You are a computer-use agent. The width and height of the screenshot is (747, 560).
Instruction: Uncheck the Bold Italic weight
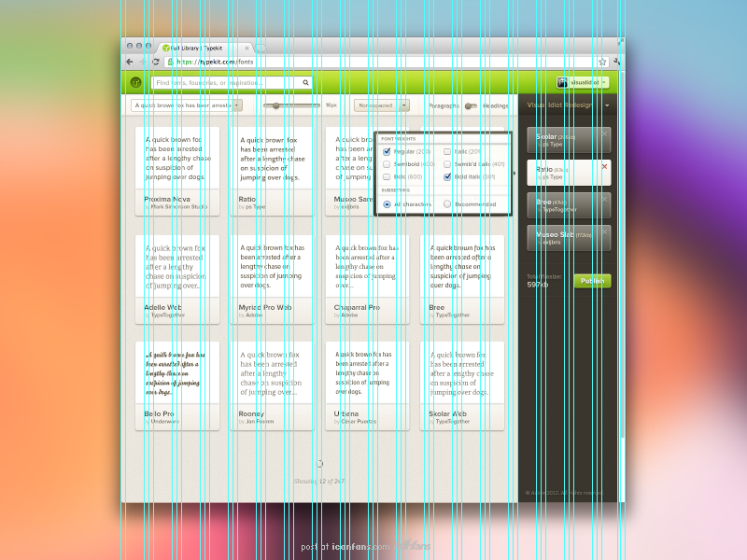pos(447,176)
